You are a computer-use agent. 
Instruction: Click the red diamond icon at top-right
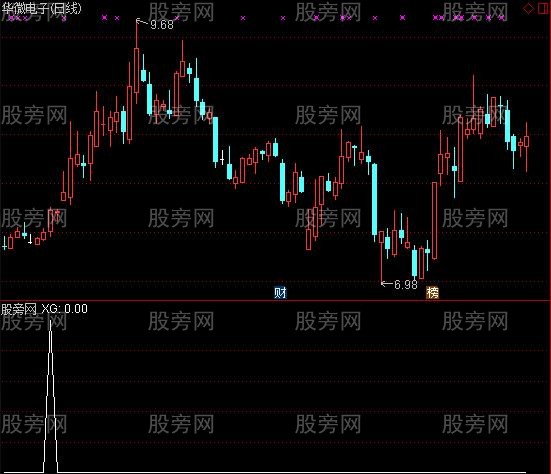coord(529,9)
